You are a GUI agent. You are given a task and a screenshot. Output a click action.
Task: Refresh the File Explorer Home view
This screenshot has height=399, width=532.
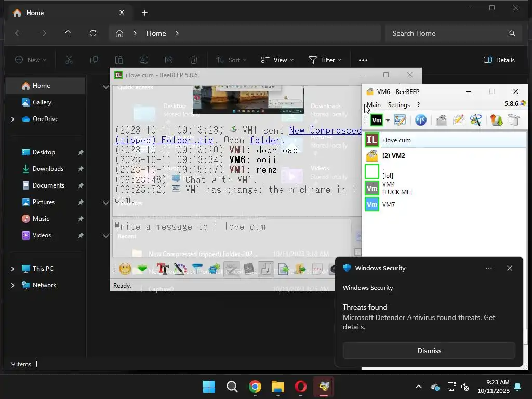coord(93,33)
